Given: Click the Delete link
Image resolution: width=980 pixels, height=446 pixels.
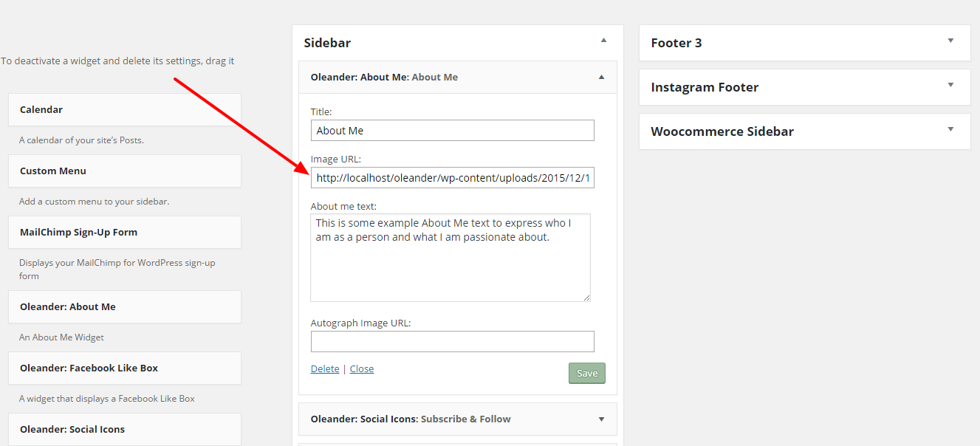Looking at the screenshot, I should pos(325,368).
